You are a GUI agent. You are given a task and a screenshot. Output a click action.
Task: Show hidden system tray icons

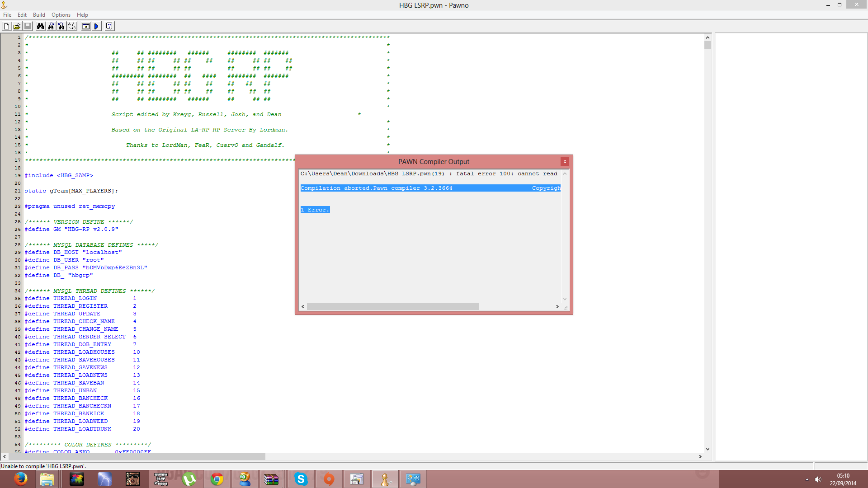807,479
